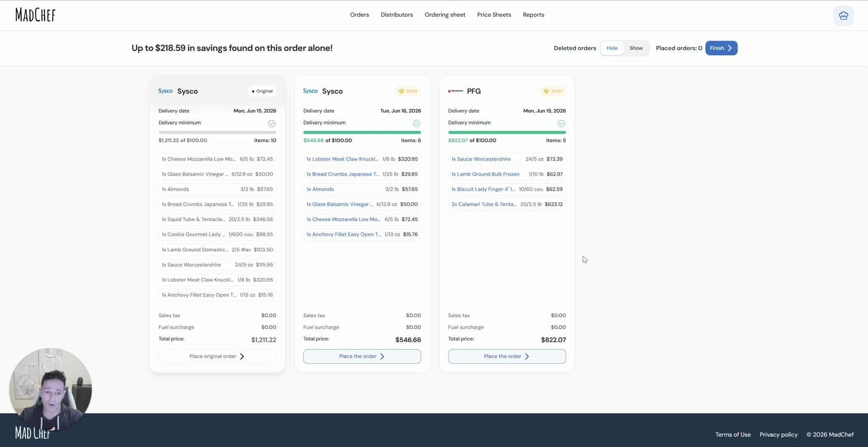
Task: Open the Orders menu item
Action: (x=359, y=15)
